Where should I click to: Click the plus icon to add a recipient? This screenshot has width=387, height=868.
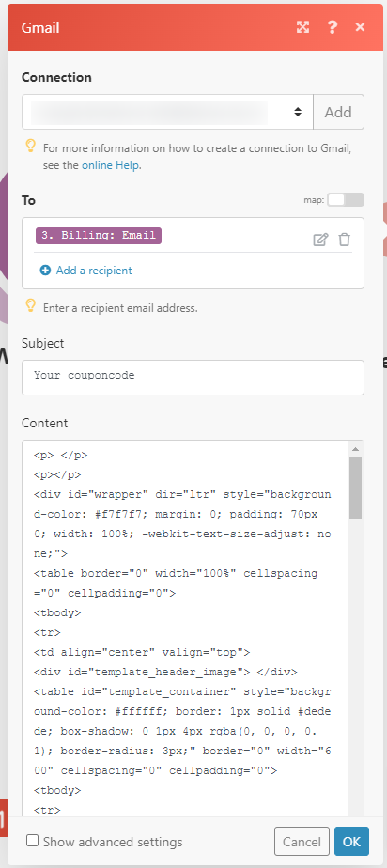(x=45, y=271)
